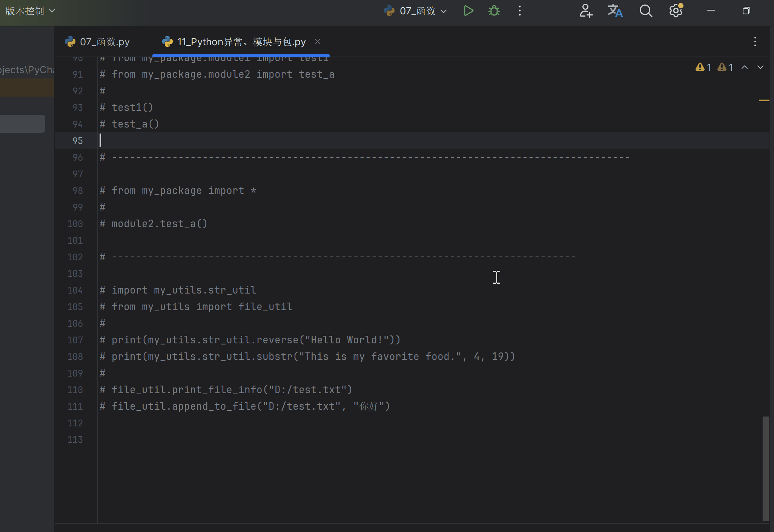
Task: Go to previous highlighted problem arrow
Action: 745,68
